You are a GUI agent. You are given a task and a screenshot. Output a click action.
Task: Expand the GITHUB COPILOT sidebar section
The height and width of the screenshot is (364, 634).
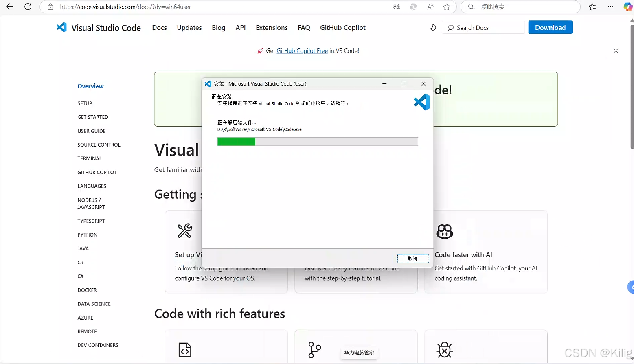pyautogui.click(x=97, y=173)
